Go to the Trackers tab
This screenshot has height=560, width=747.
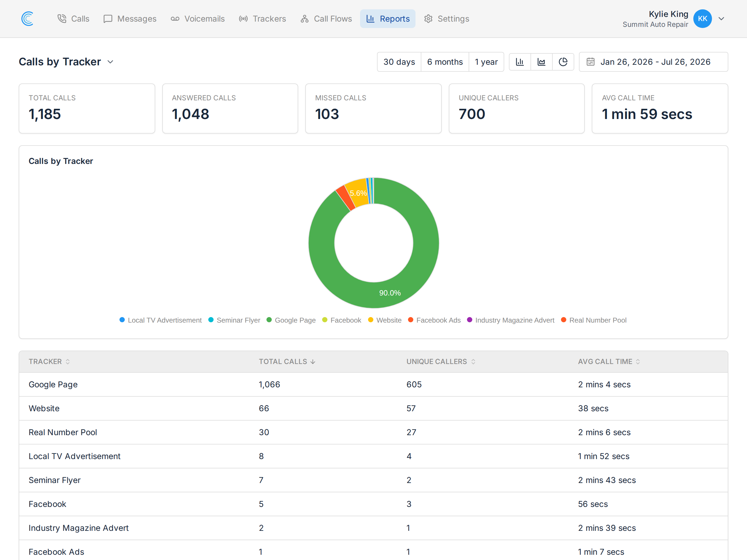point(262,19)
